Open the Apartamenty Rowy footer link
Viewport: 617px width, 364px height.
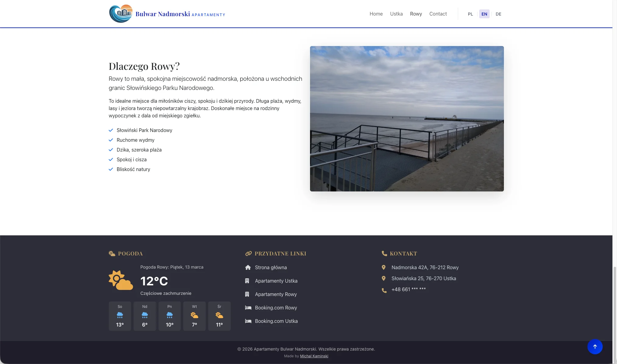tap(276, 294)
